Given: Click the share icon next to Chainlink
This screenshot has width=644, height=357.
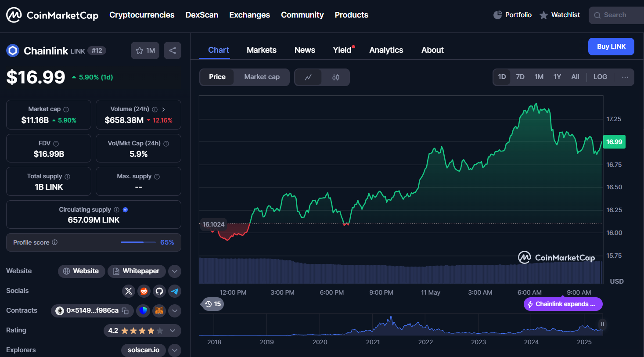Looking at the screenshot, I should coord(173,50).
